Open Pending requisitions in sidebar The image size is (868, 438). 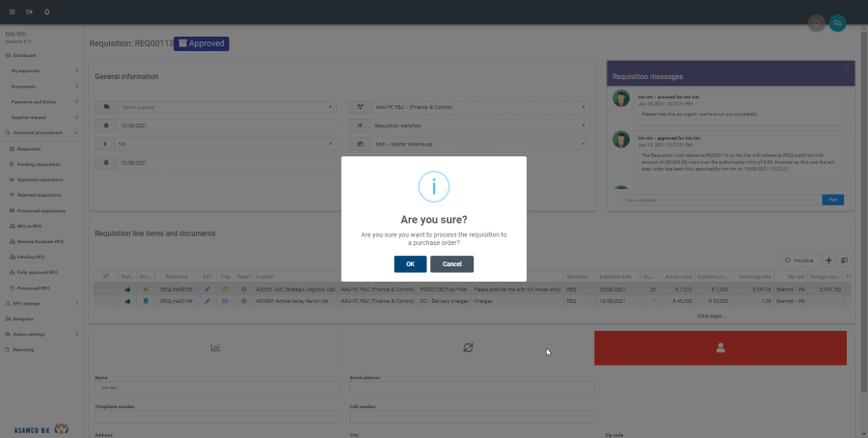pyautogui.click(x=41, y=164)
